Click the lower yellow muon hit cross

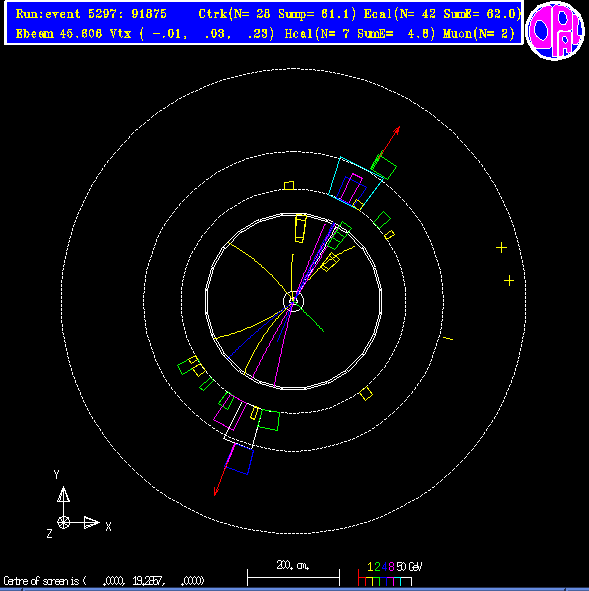pos(509,280)
